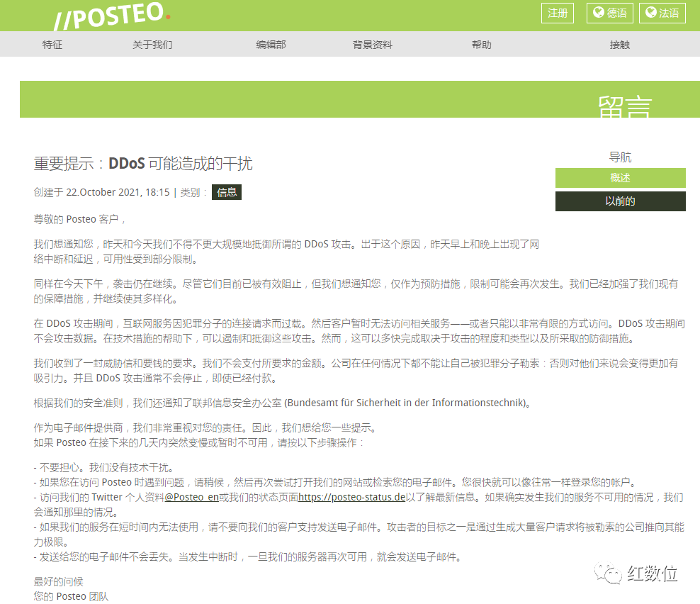Click the text Bundesamt für Sicherheit in der Informationstechnik
Screen dimensions: 700x604
point(405,403)
